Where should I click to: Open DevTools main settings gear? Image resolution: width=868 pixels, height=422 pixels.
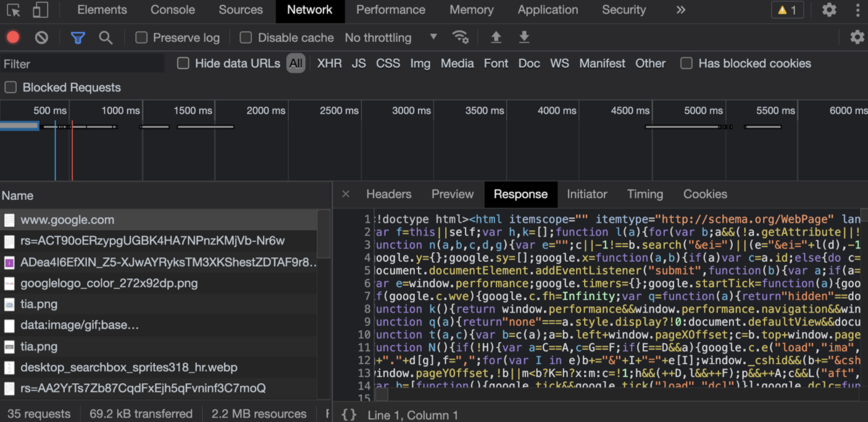(829, 10)
